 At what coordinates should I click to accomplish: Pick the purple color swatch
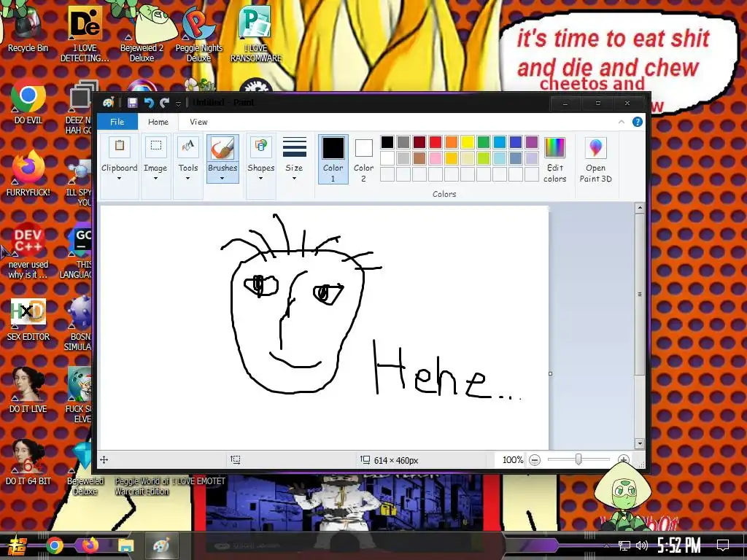[532, 142]
